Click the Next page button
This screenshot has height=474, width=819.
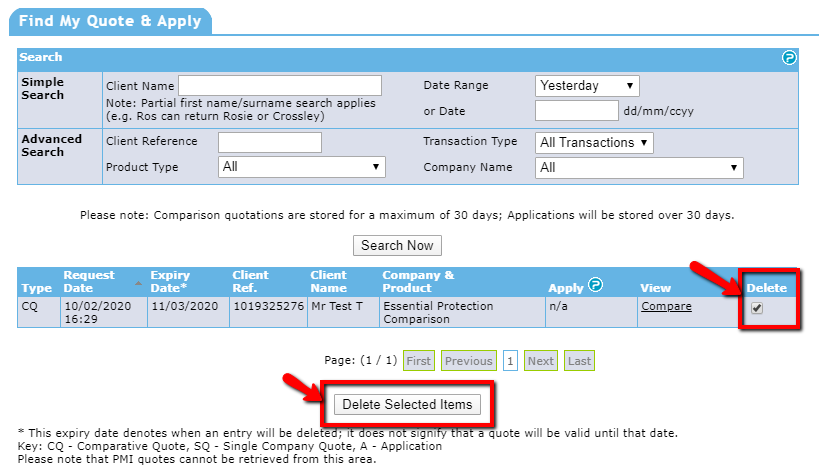[x=540, y=361]
